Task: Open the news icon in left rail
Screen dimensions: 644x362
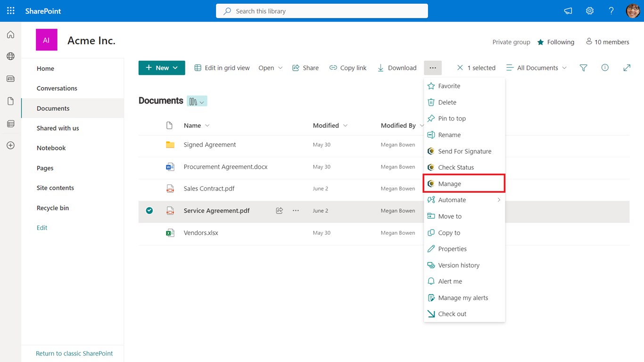Action: pyautogui.click(x=10, y=79)
